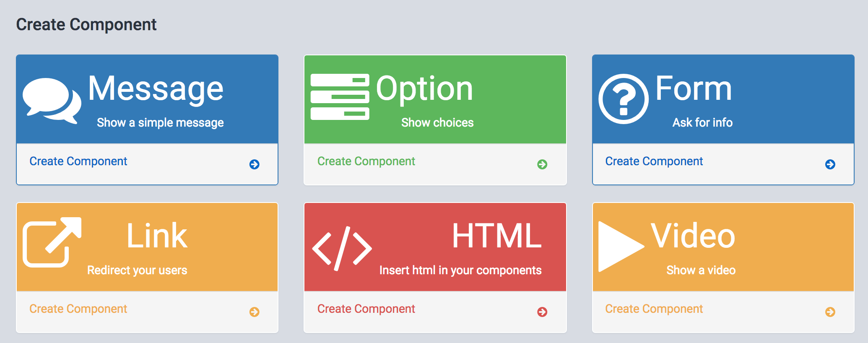Click 'Redirect your users' text
The image size is (868, 343).
point(137,270)
